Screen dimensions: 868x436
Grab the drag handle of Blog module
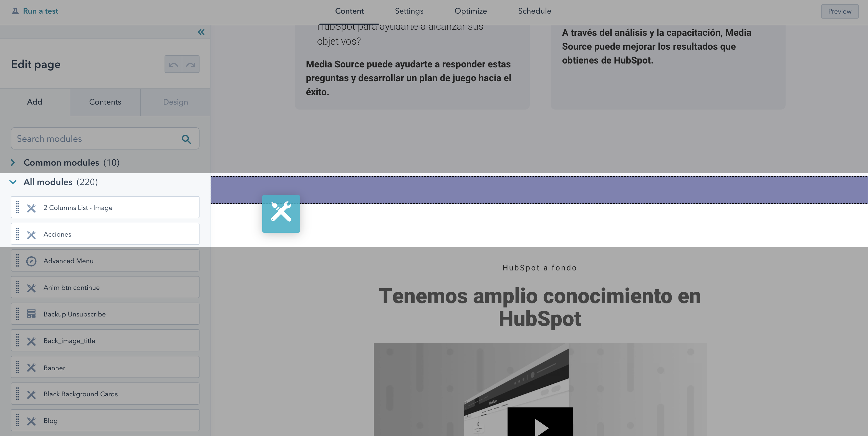(x=18, y=420)
